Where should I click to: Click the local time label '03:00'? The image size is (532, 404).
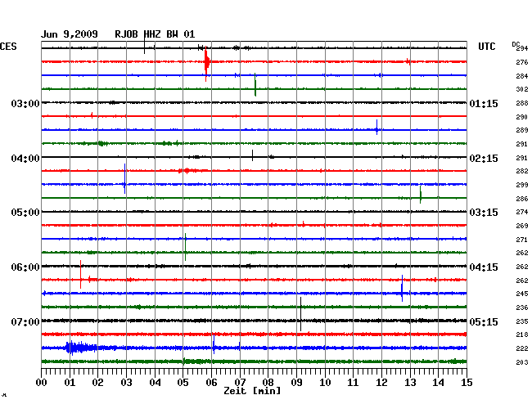pos(25,103)
